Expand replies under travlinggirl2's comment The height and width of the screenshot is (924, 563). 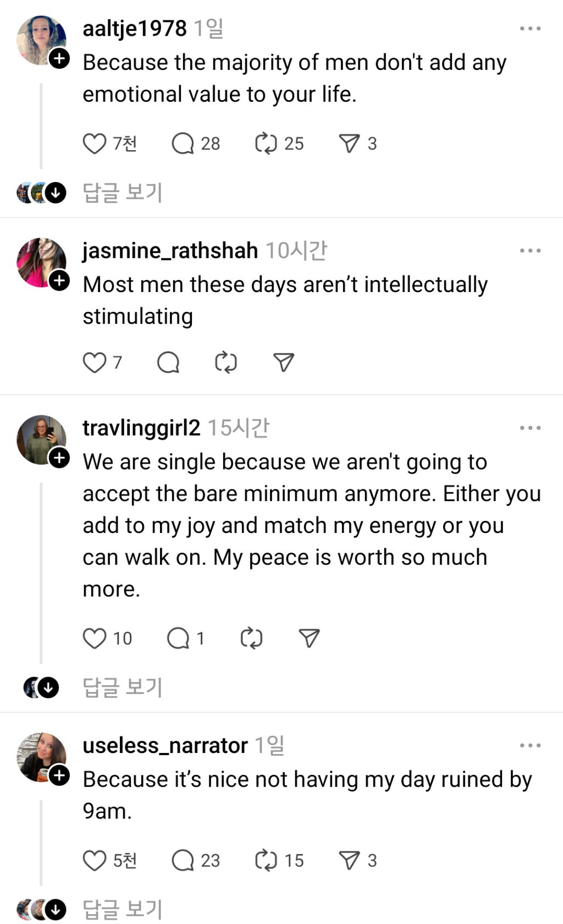[122, 687]
